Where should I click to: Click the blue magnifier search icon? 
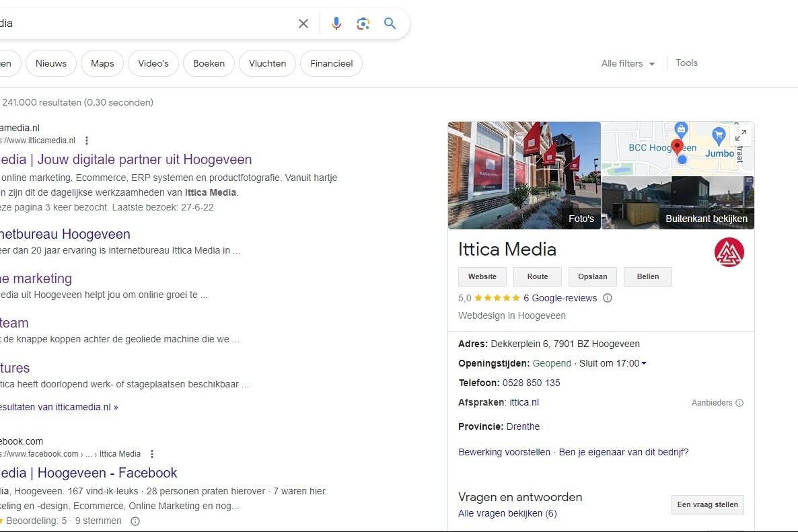coord(390,24)
